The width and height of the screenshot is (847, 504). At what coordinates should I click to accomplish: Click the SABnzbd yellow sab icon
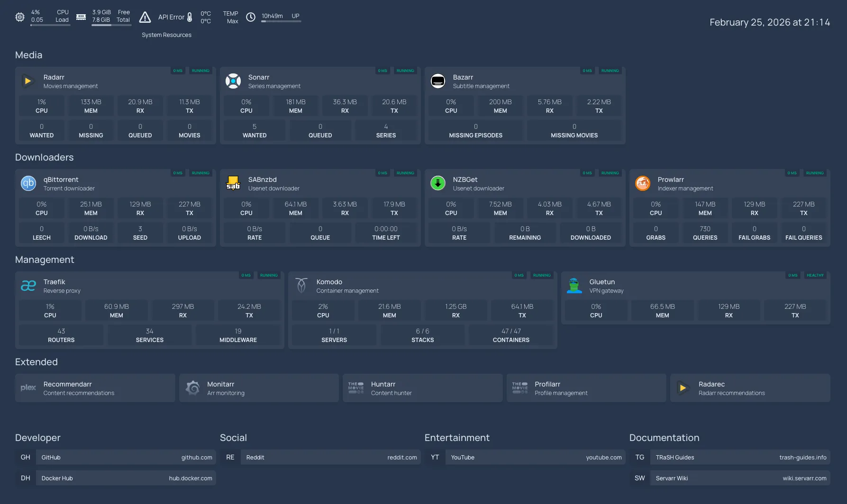(x=233, y=183)
